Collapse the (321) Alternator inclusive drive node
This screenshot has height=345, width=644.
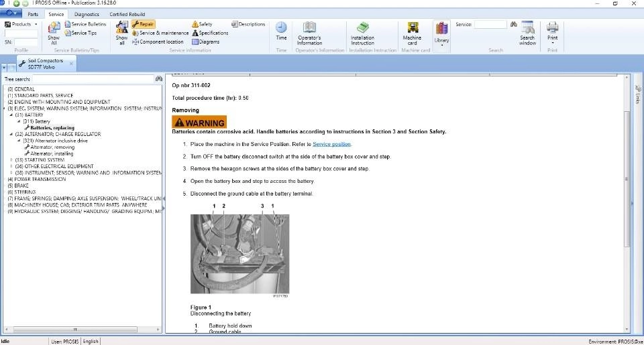[x=19, y=141]
